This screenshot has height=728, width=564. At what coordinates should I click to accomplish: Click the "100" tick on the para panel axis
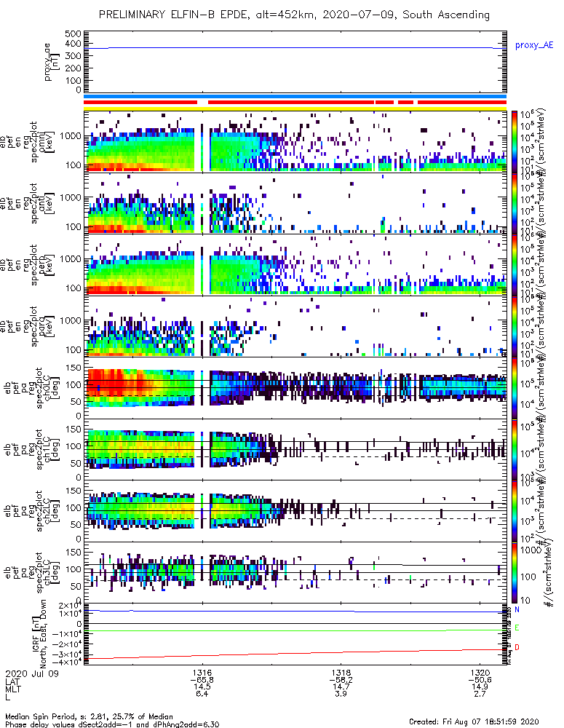pos(74,349)
